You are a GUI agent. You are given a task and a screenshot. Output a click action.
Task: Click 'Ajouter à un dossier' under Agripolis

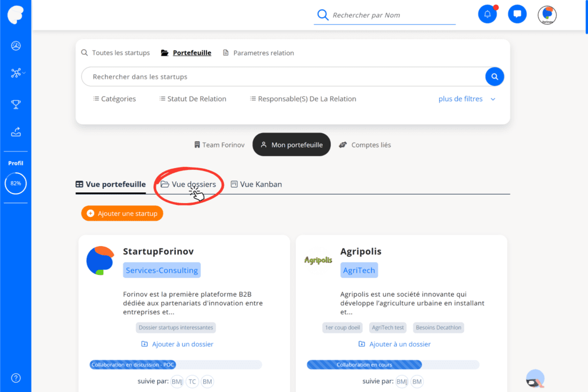394,344
